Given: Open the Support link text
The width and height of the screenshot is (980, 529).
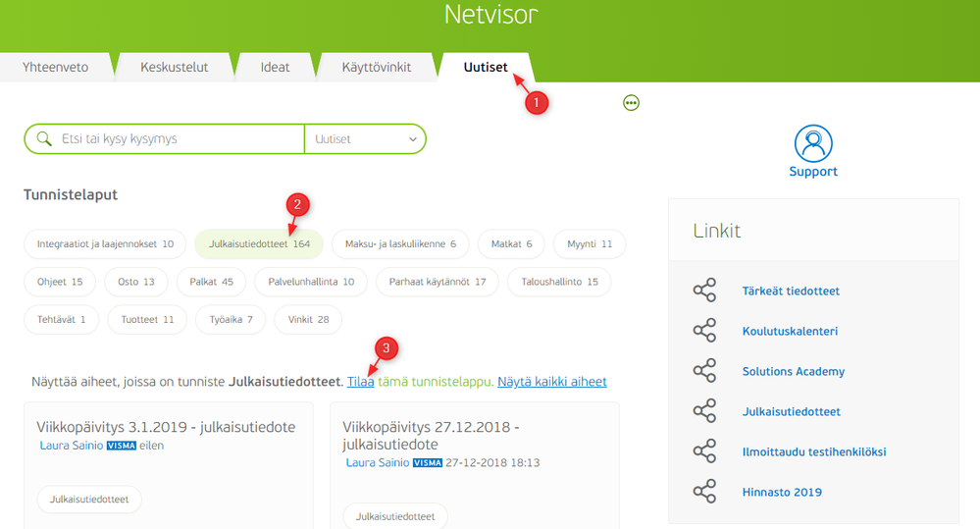Looking at the screenshot, I should coord(813,172).
